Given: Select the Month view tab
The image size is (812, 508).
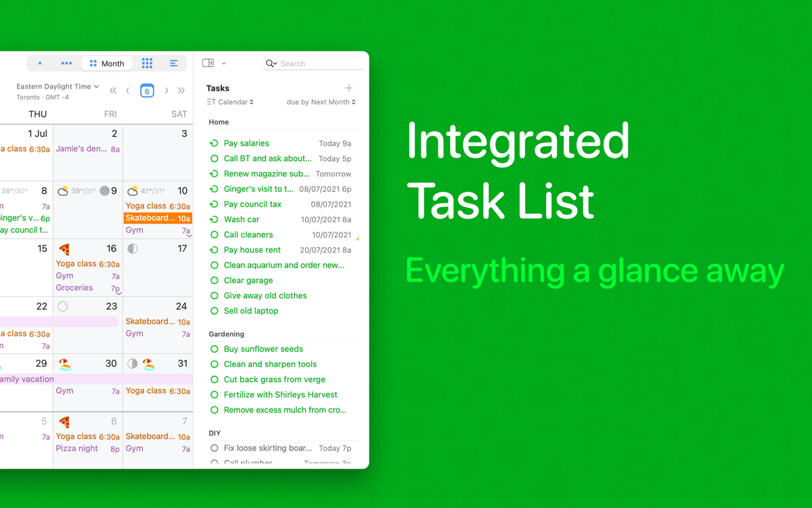Looking at the screenshot, I should [x=106, y=63].
